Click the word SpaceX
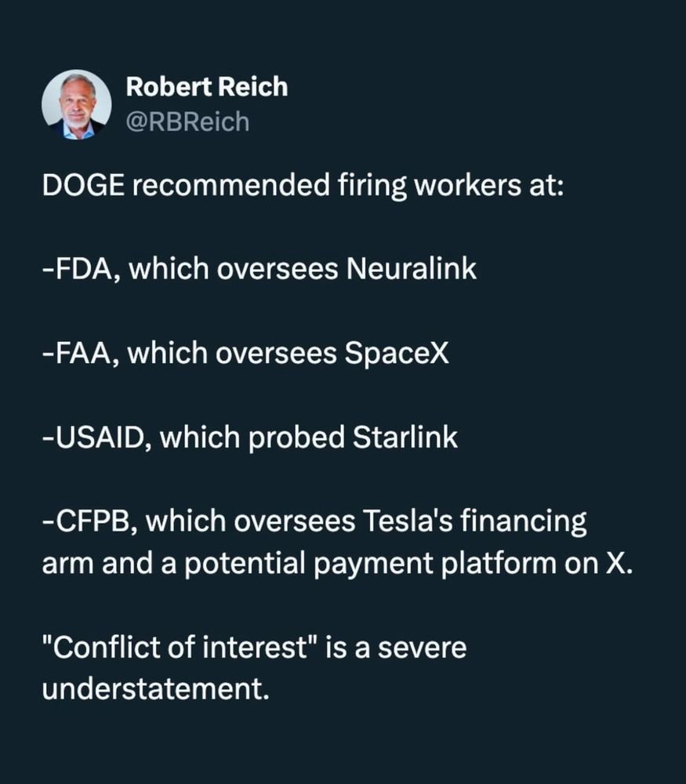 tap(397, 353)
